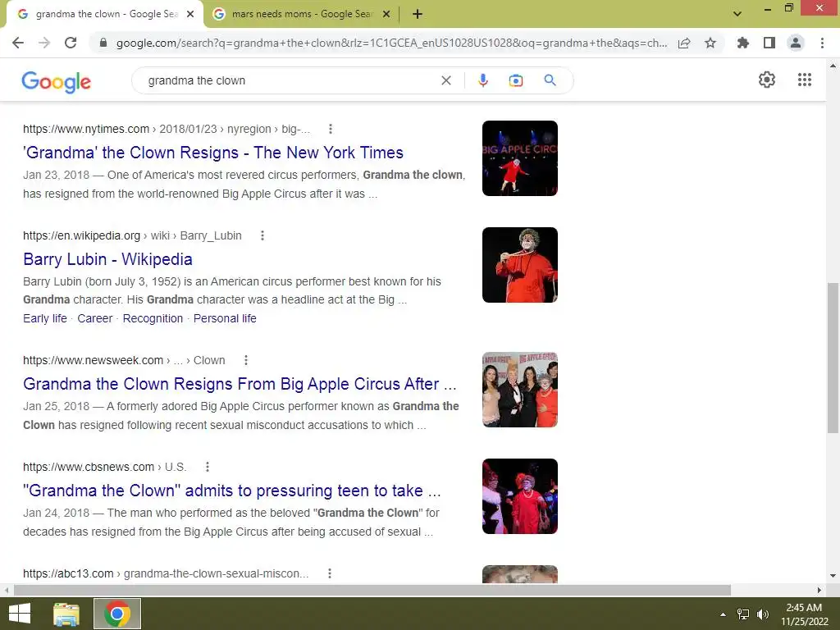Image resolution: width=840 pixels, height=630 pixels.
Task: Open Google quick settings gear
Action: (767, 80)
